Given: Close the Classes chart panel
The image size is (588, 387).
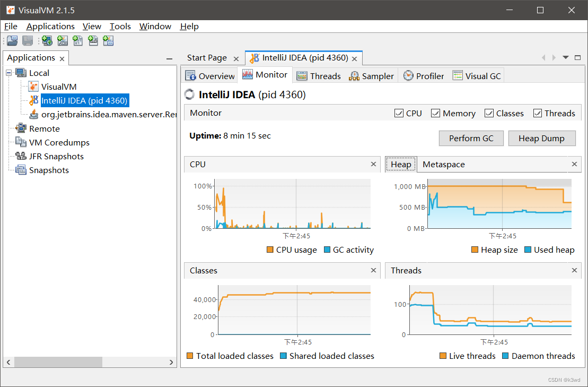Looking at the screenshot, I should (373, 270).
